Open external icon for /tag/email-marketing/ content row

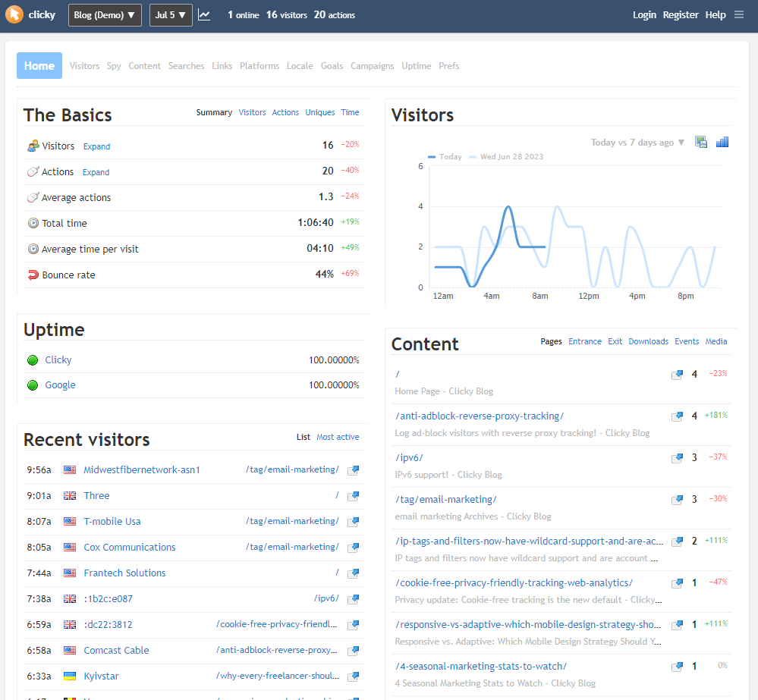(678, 500)
